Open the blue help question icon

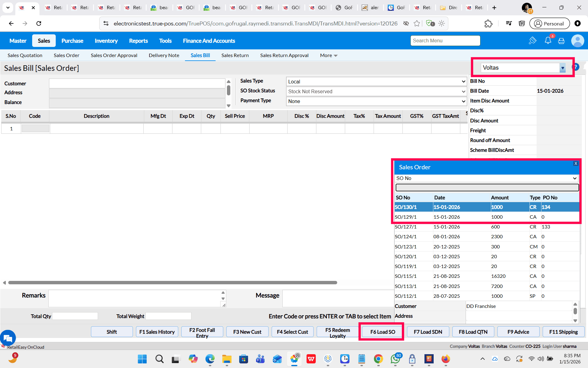(576, 67)
